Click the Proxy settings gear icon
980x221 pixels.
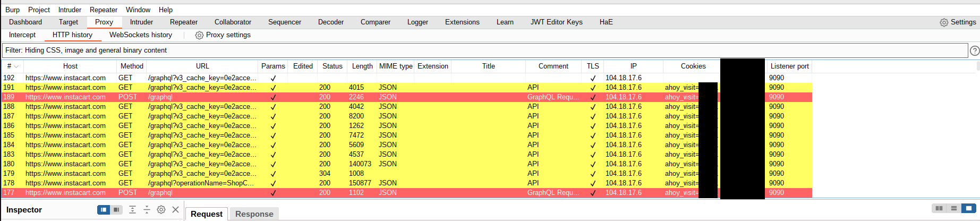click(199, 35)
